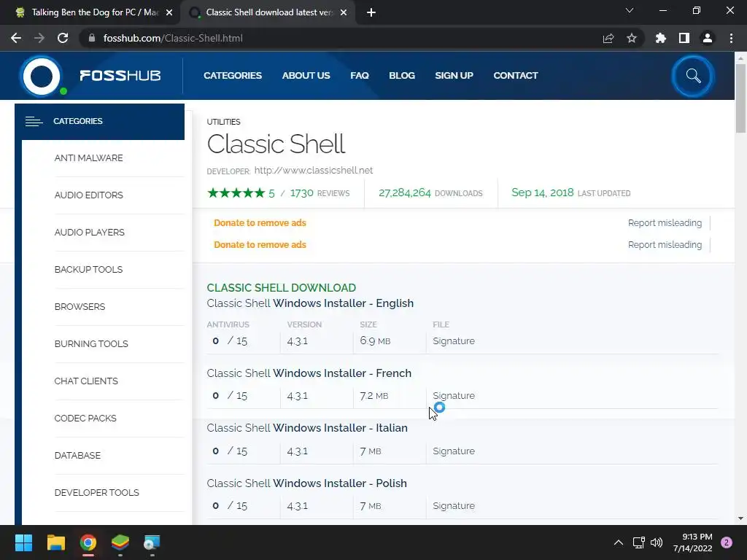Select BROWSERS category
Viewport: 747px width, 560px height.
(x=80, y=307)
